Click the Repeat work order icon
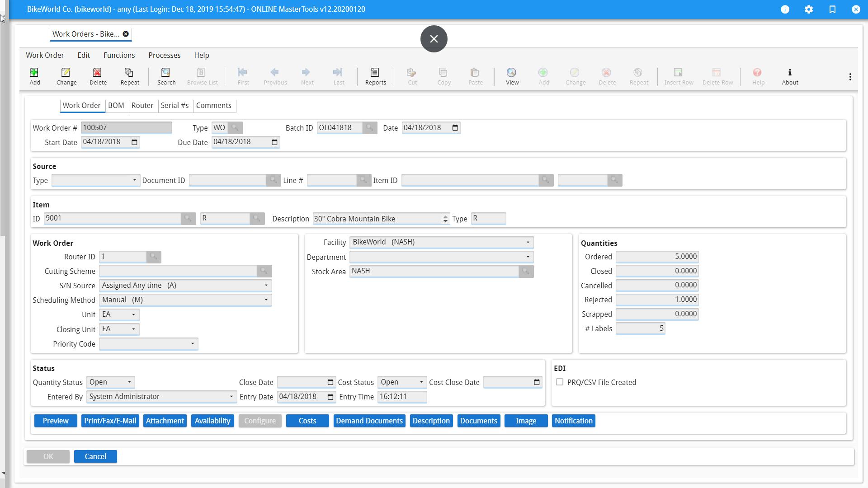 tap(130, 76)
